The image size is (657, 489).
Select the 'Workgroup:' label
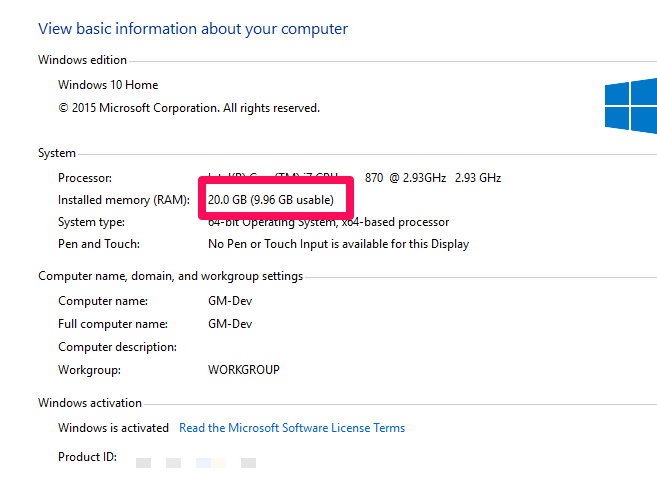pos(89,370)
